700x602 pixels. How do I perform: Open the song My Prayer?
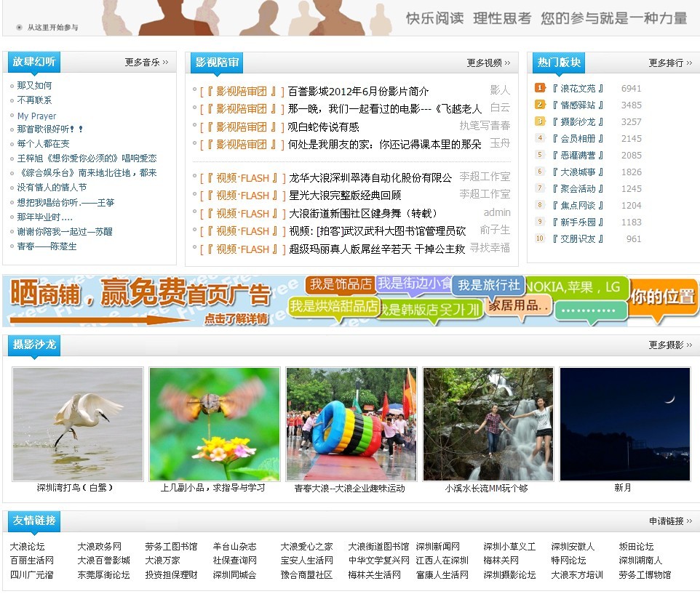click(36, 116)
